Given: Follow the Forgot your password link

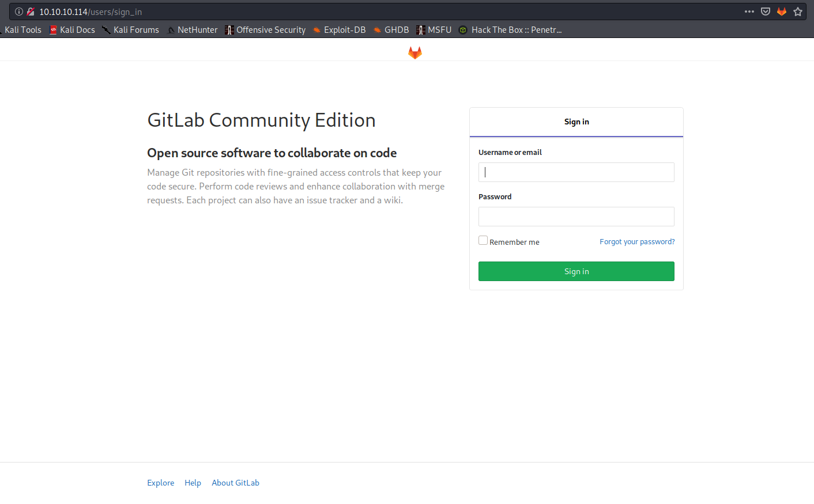Looking at the screenshot, I should tap(637, 242).
